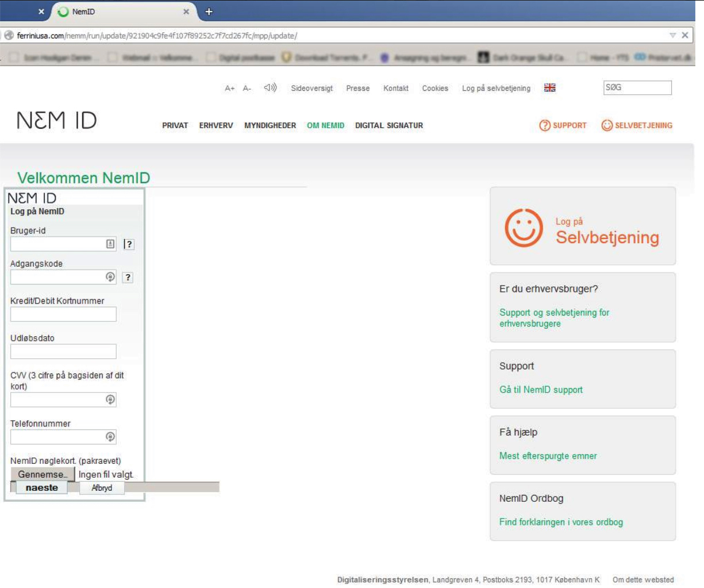Click the NEM ID logo in the header
The height and width of the screenshot is (588, 704).
tap(56, 121)
